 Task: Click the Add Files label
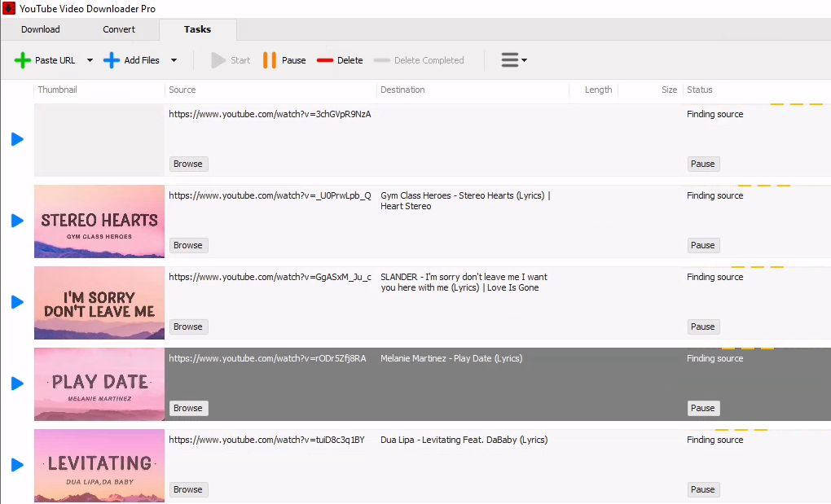[142, 60]
